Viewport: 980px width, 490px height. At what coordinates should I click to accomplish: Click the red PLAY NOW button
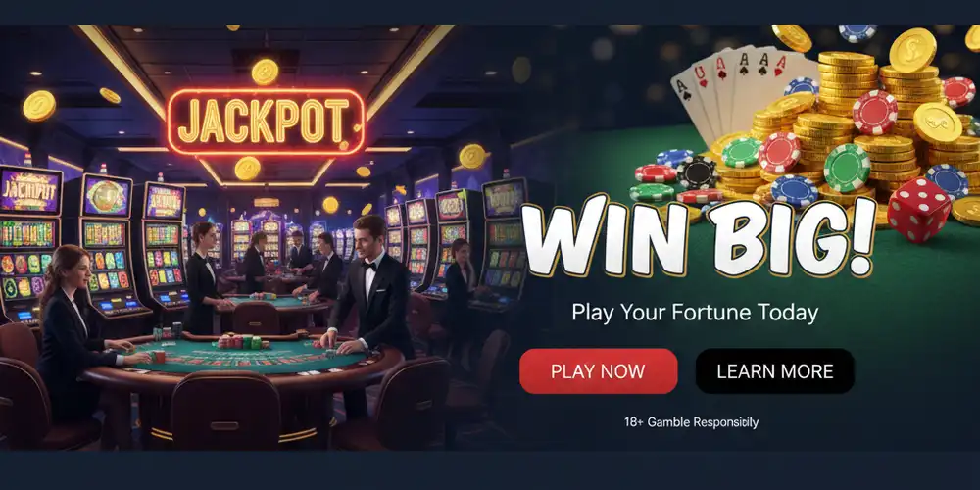pos(598,371)
